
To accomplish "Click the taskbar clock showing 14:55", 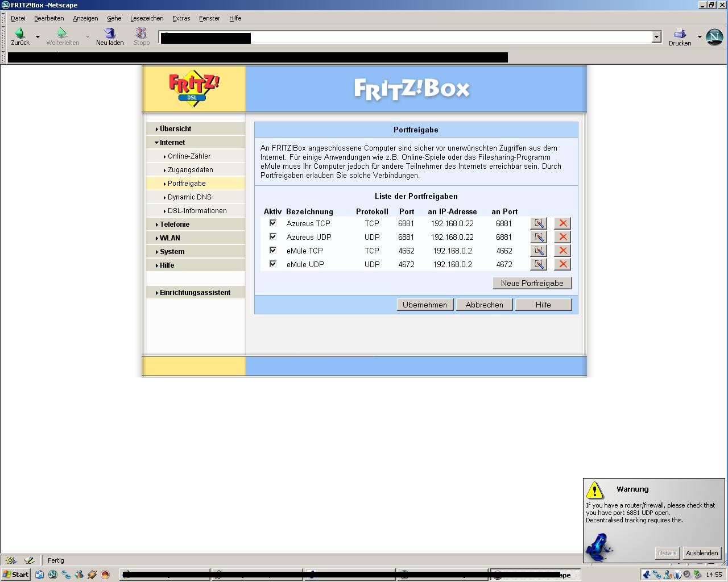I will pyautogui.click(x=714, y=575).
